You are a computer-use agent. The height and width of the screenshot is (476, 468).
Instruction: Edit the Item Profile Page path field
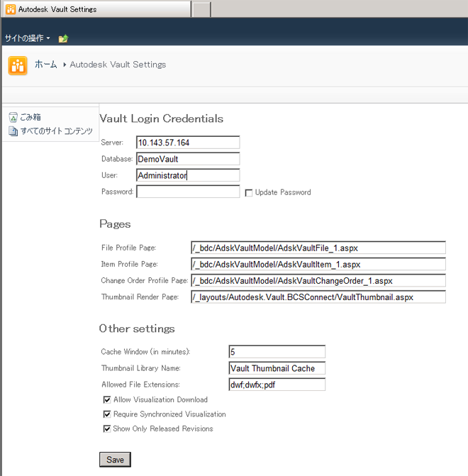pos(318,264)
